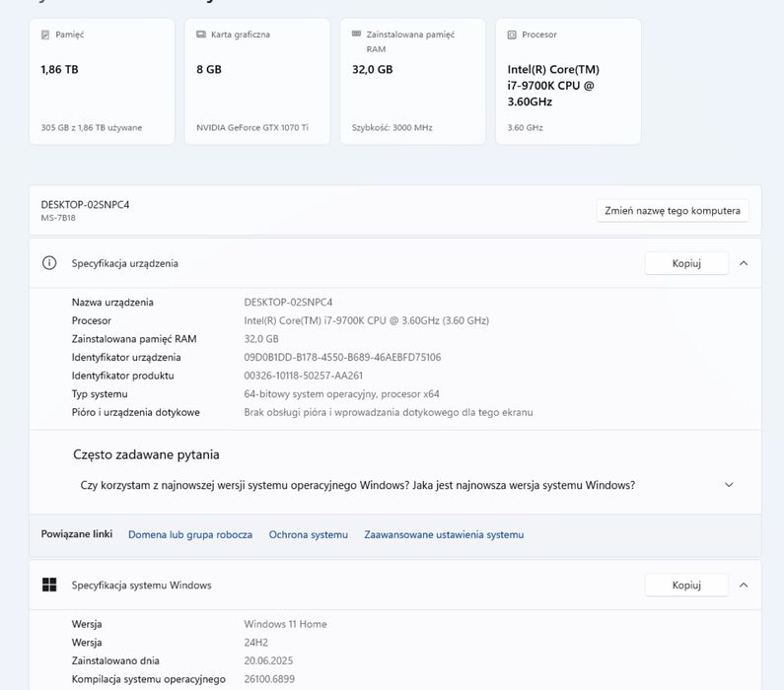
Task: Collapse the Specyfikacja systemu Windows chevron
Action: point(744,586)
